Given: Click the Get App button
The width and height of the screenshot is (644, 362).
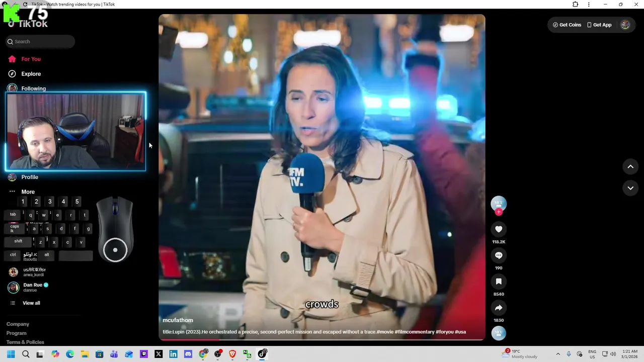Looking at the screenshot, I should (x=599, y=25).
